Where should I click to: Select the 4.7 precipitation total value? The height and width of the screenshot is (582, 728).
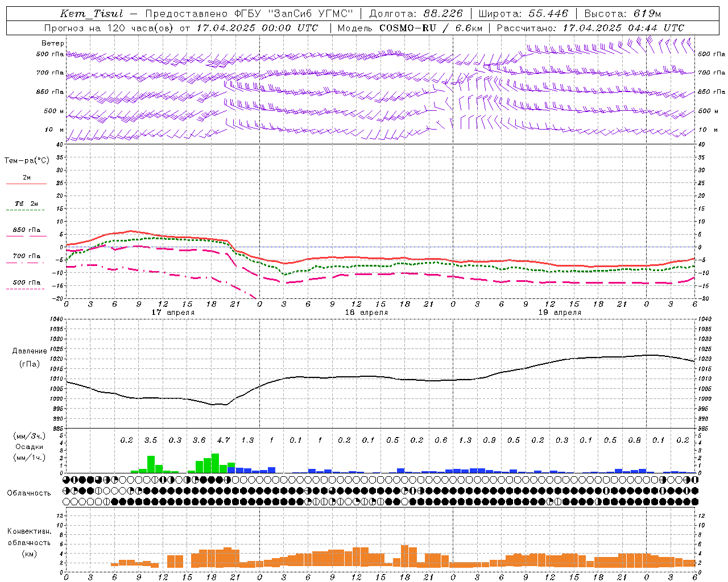tap(224, 440)
